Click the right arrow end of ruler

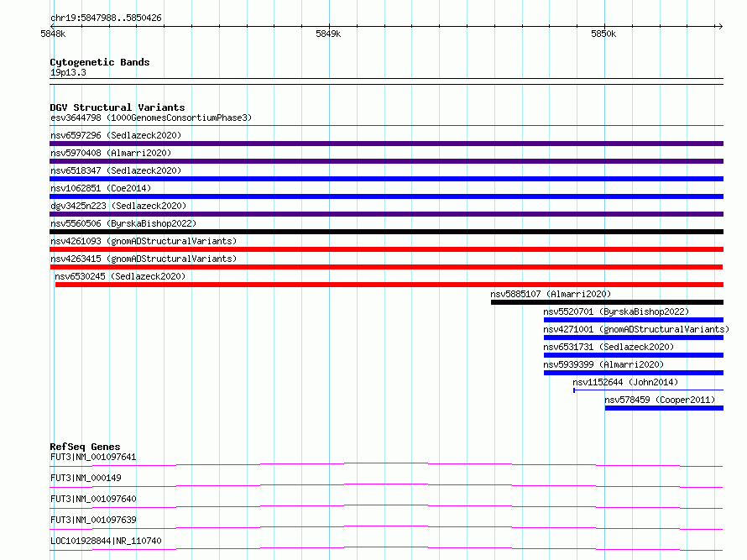(720, 26)
